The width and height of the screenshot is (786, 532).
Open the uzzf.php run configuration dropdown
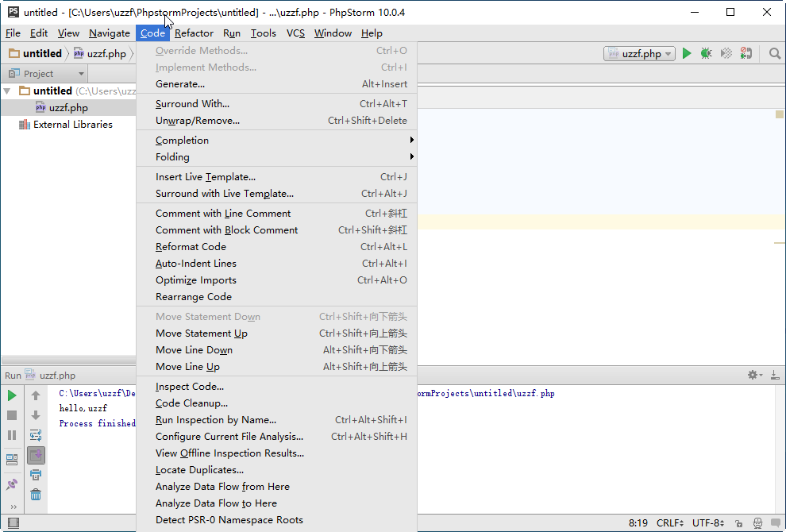coord(639,54)
